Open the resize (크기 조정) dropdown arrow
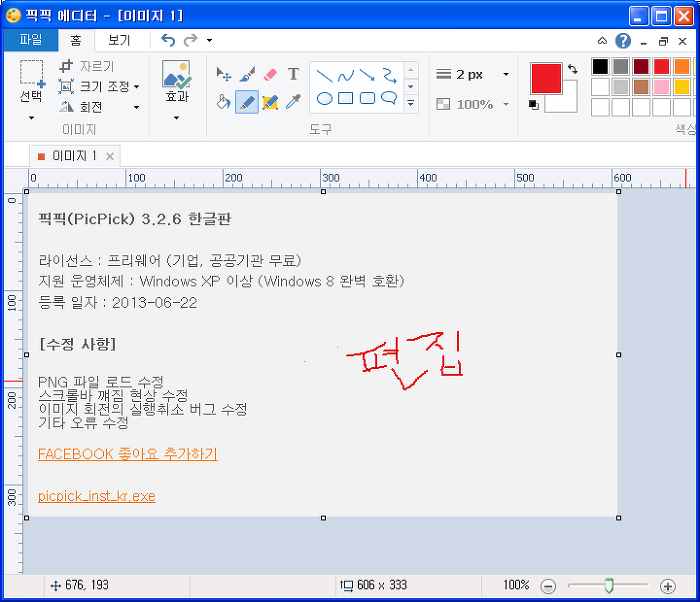This screenshot has height=602, width=700. pos(137,86)
